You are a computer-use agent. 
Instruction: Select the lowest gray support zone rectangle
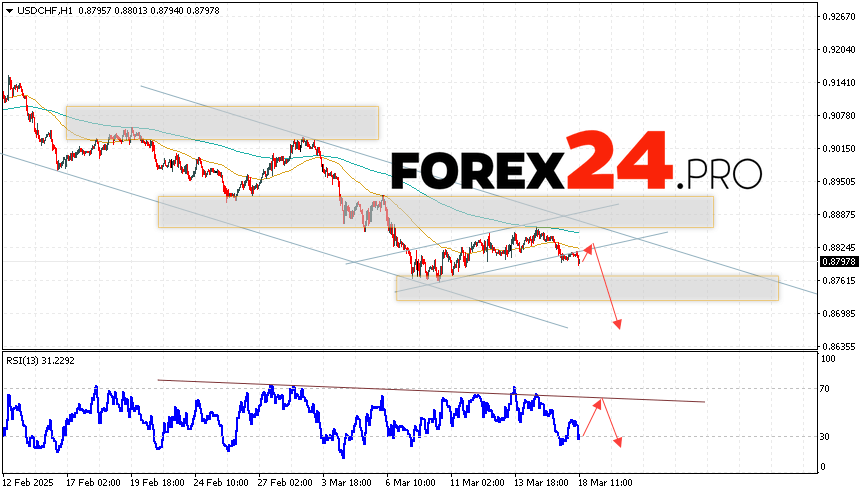pos(586,288)
